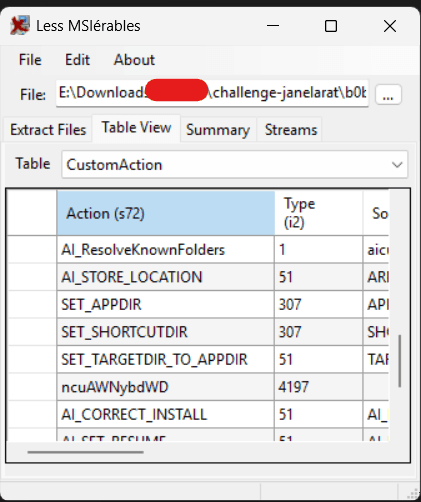Select the ncuAWNybdWD row cell
This screenshot has width=421, height=502.
pyautogui.click(x=166, y=387)
